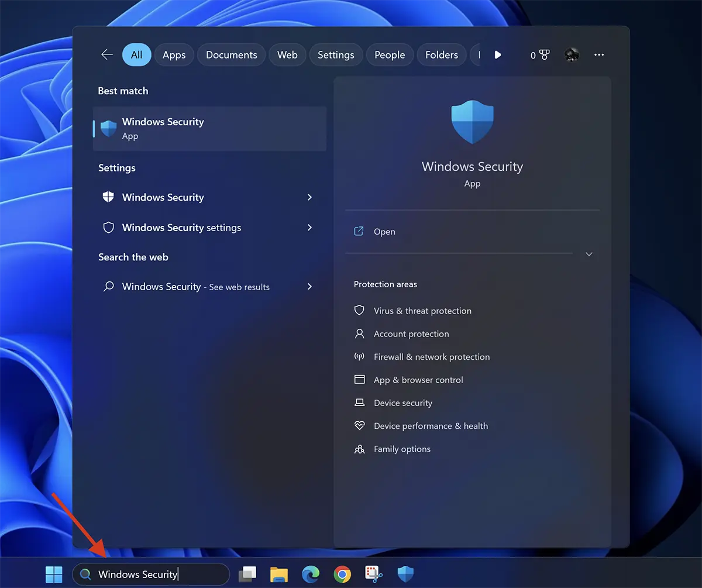Open the Windows Security App best match
The height and width of the screenshot is (588, 702).
pyautogui.click(x=209, y=129)
